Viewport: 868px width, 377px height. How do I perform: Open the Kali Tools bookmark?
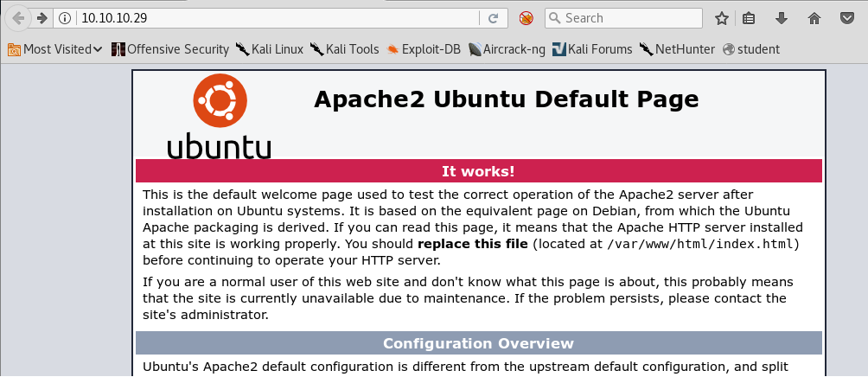click(x=345, y=49)
